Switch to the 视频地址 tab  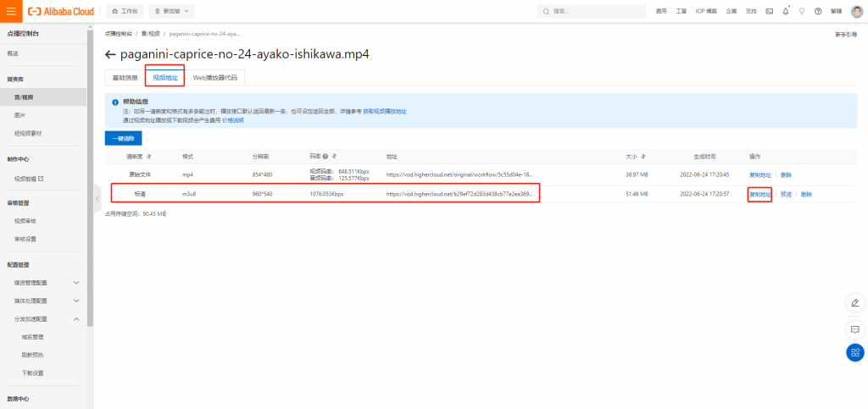(165, 78)
